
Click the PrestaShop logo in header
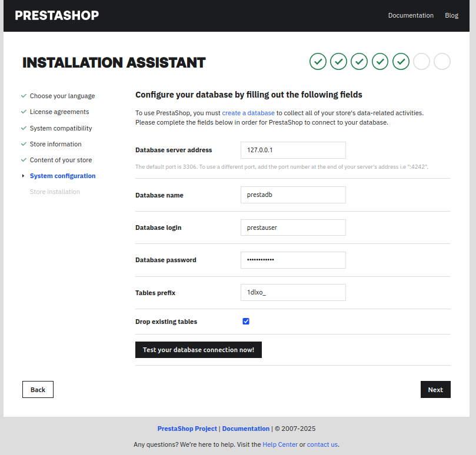coord(57,15)
